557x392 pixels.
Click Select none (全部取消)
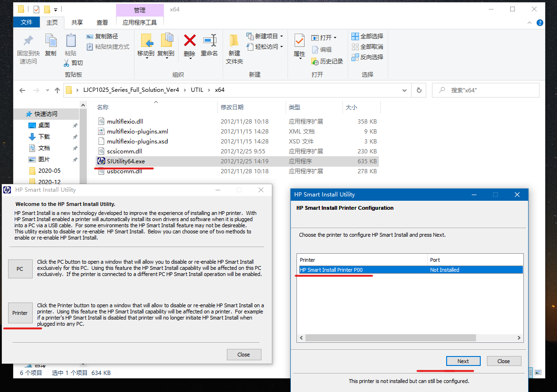(368, 46)
